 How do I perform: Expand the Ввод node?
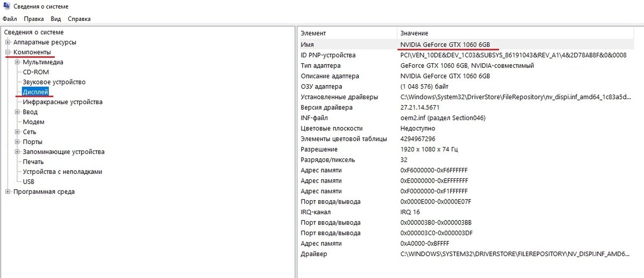17,112
